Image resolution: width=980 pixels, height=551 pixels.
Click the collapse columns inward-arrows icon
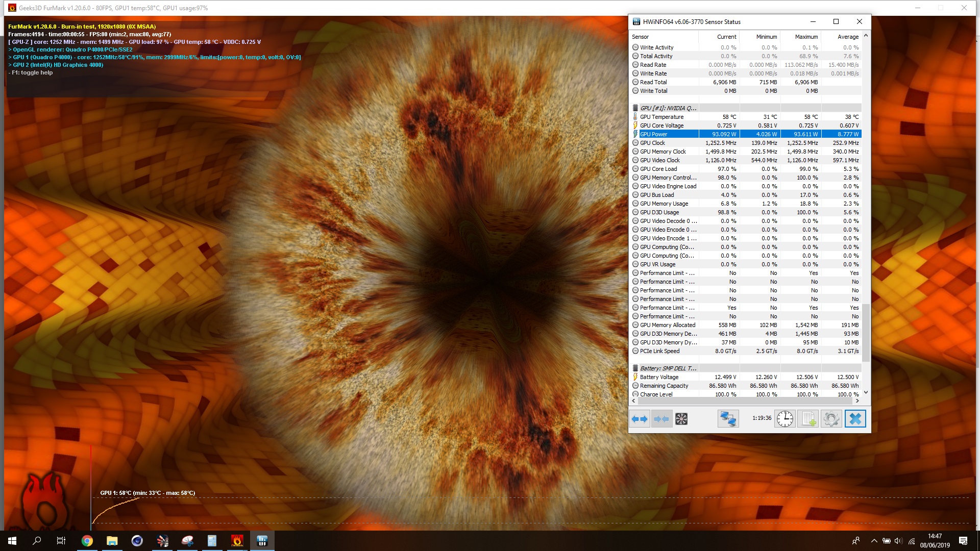coord(661,419)
